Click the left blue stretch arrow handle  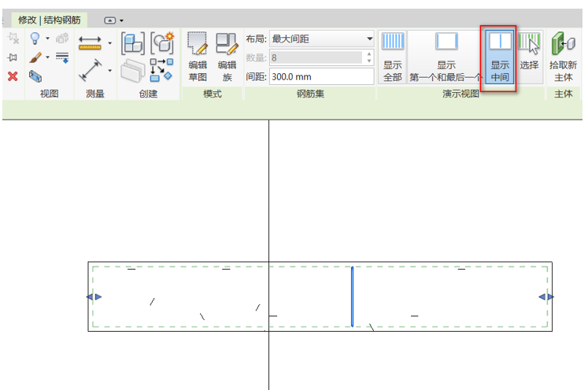click(94, 296)
